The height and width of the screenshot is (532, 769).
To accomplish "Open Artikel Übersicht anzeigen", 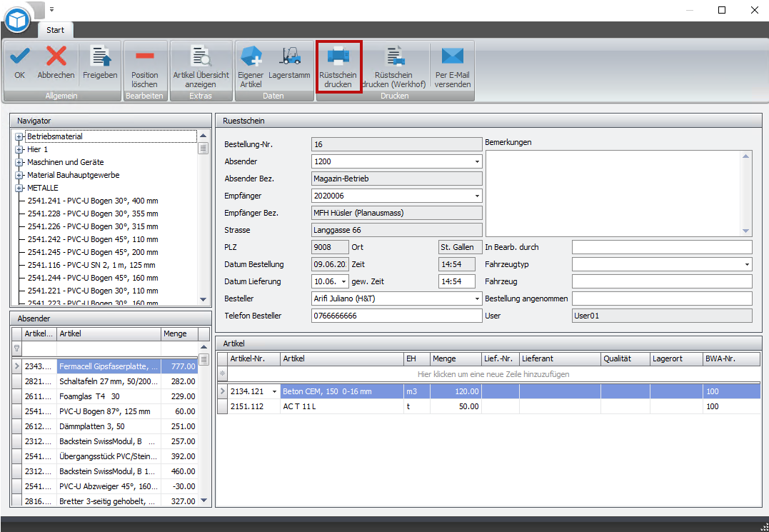I will point(201,66).
